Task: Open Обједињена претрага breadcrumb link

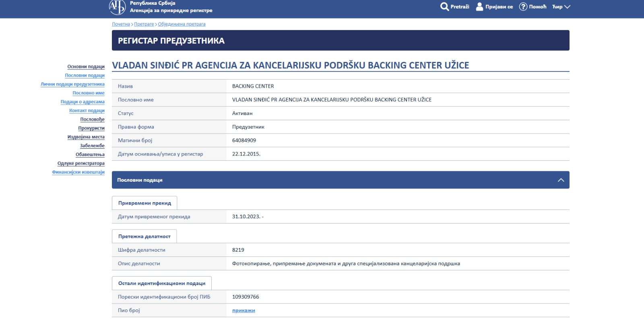Action: (x=182, y=24)
